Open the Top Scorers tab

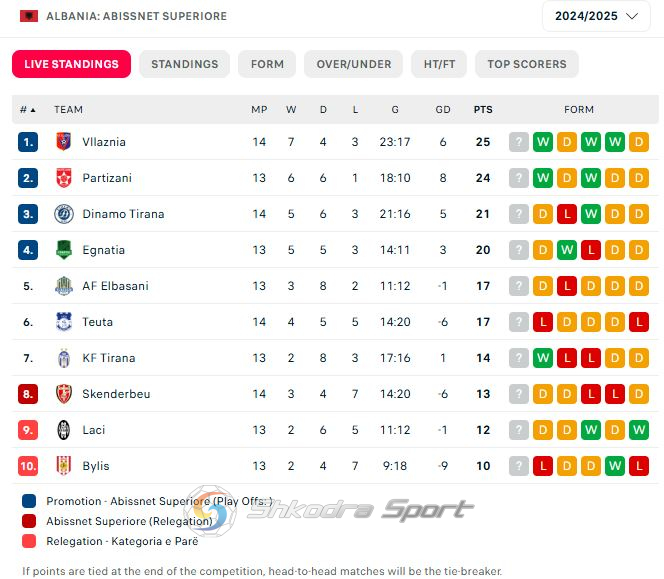click(527, 64)
